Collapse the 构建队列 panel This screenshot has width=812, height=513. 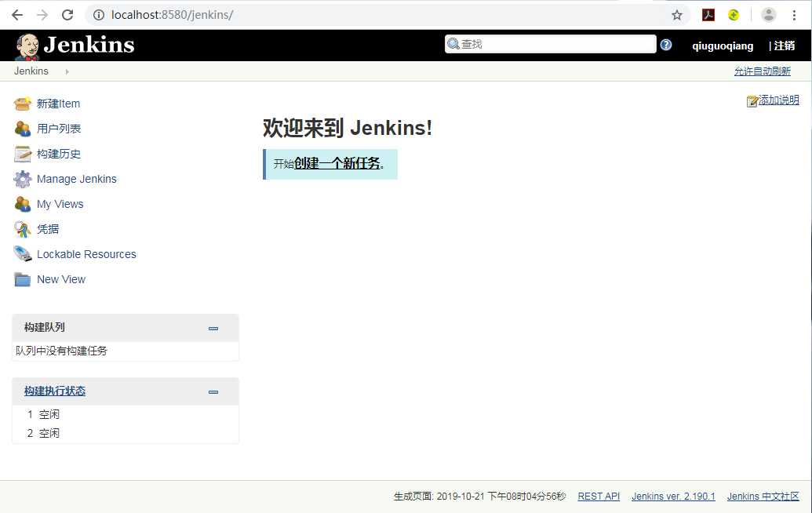(x=213, y=328)
